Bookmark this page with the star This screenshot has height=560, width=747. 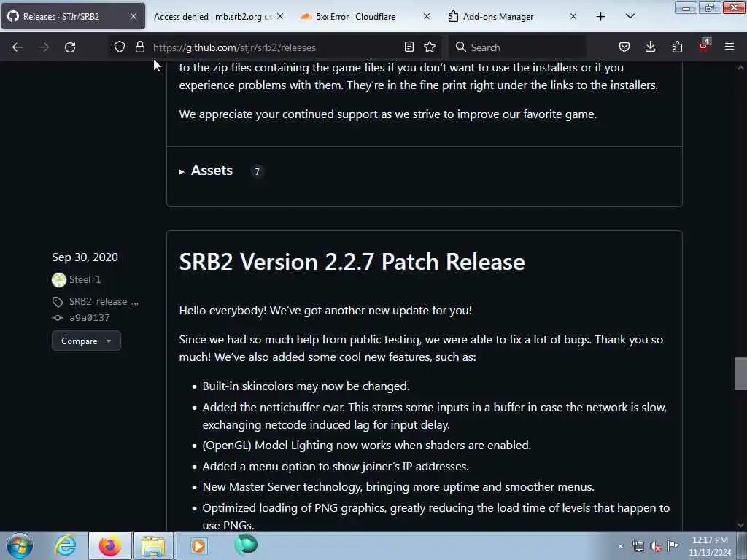tap(430, 47)
